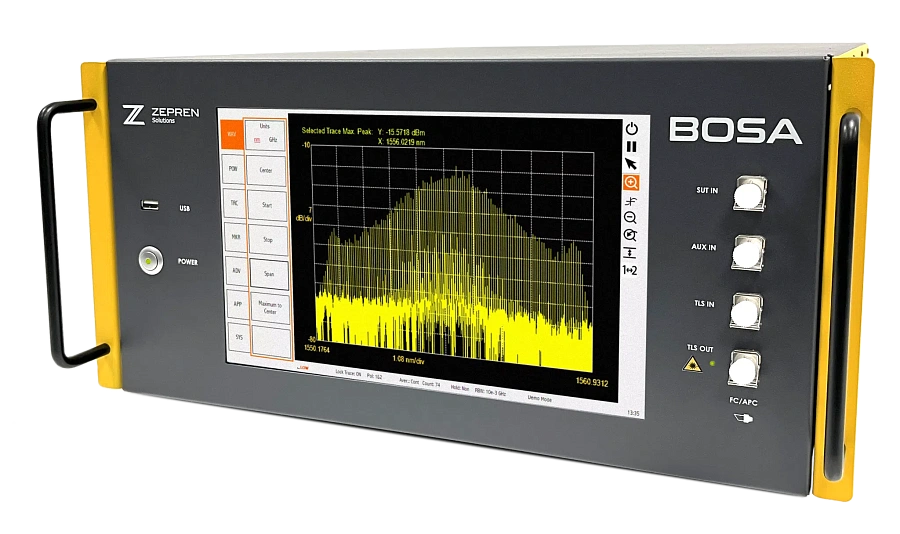
Task: Click the Demo Mode status label
Action: click(x=540, y=398)
